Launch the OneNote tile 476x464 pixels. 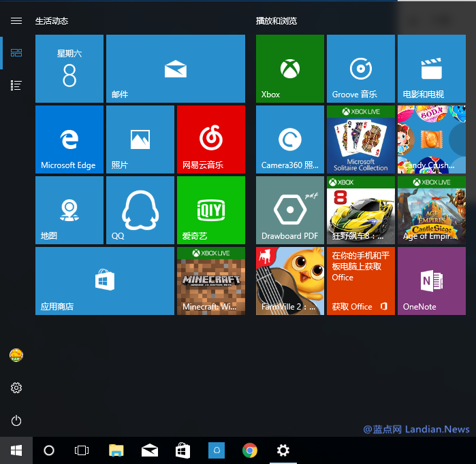click(x=432, y=281)
